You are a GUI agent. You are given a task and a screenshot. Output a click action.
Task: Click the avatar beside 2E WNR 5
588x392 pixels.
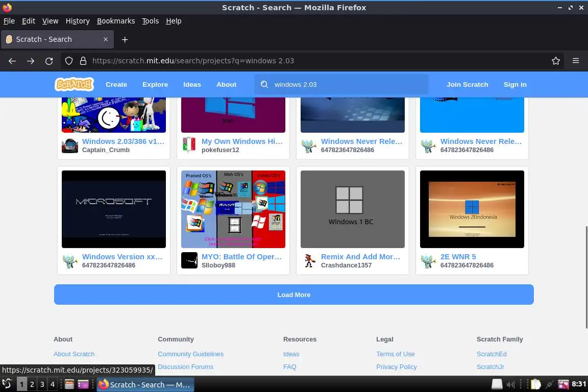[428, 260]
